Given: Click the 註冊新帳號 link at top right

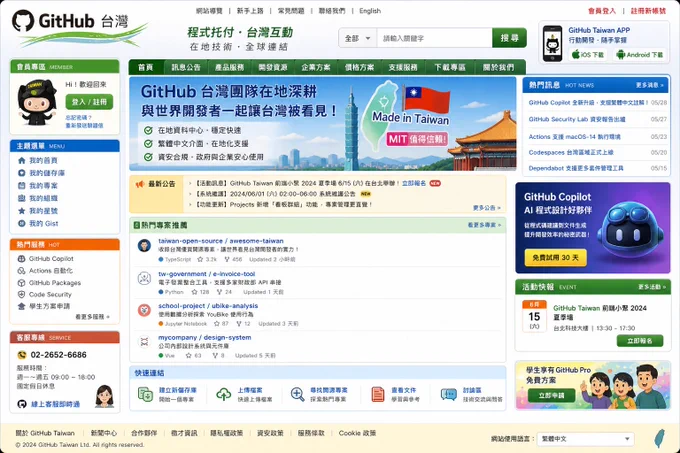Looking at the screenshot, I should [648, 11].
